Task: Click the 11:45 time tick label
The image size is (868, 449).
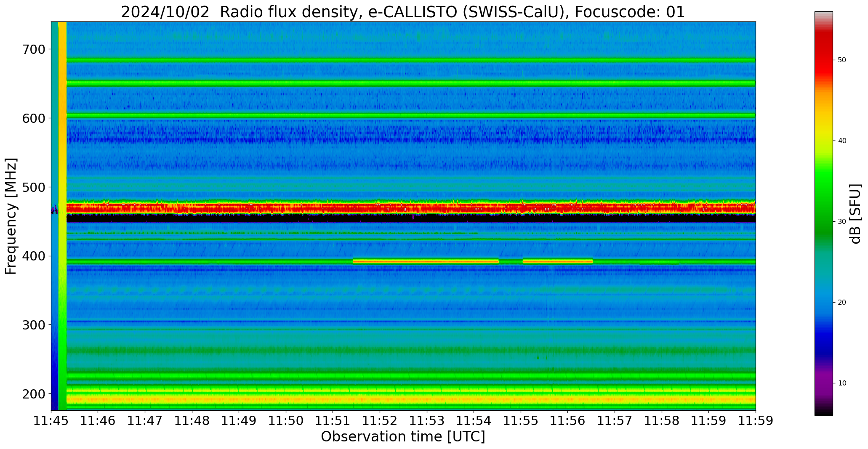Action: point(51,421)
